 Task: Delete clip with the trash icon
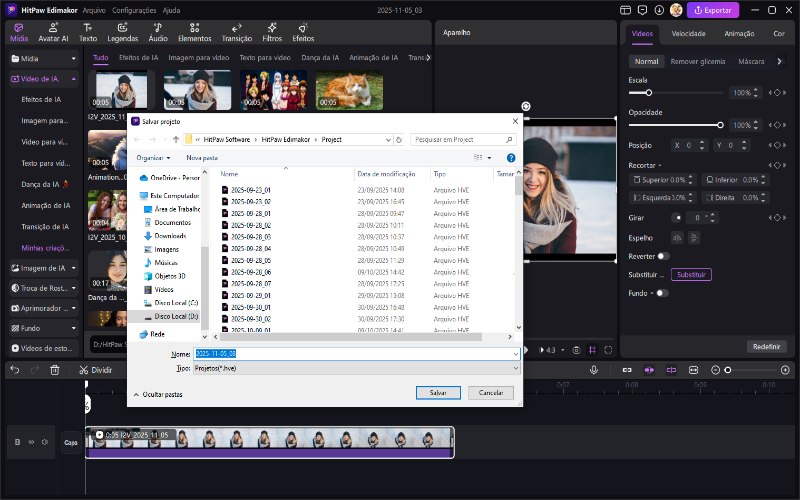tap(55, 370)
